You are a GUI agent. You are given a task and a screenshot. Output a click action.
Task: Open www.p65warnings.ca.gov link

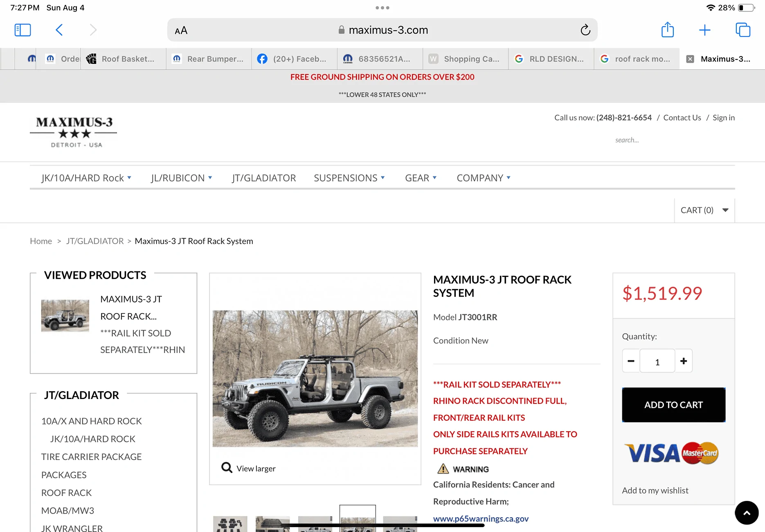click(x=481, y=518)
